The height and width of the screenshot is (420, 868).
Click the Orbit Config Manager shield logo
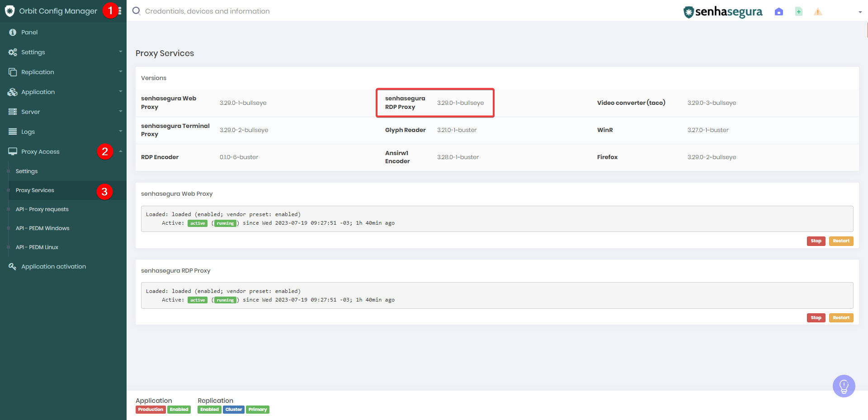[9, 11]
